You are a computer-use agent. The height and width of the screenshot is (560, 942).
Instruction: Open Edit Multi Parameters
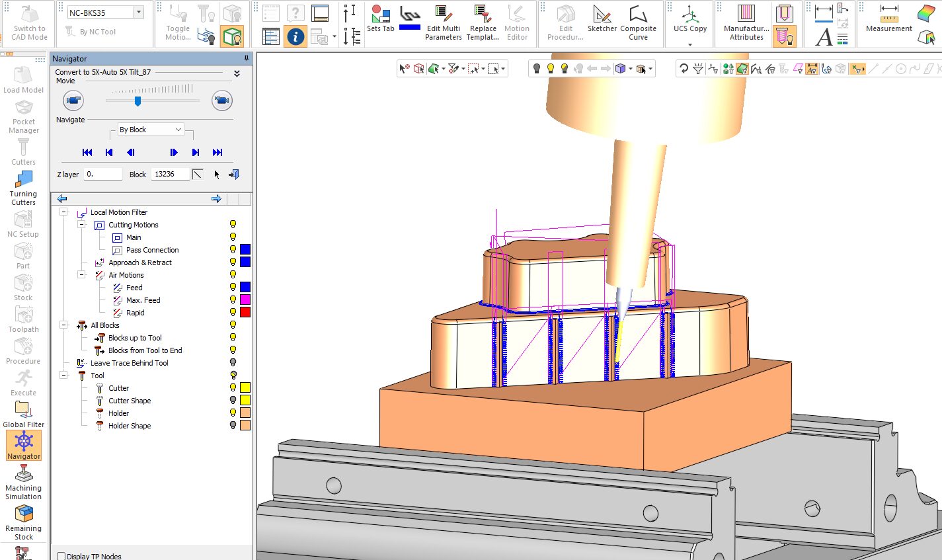pyautogui.click(x=443, y=22)
